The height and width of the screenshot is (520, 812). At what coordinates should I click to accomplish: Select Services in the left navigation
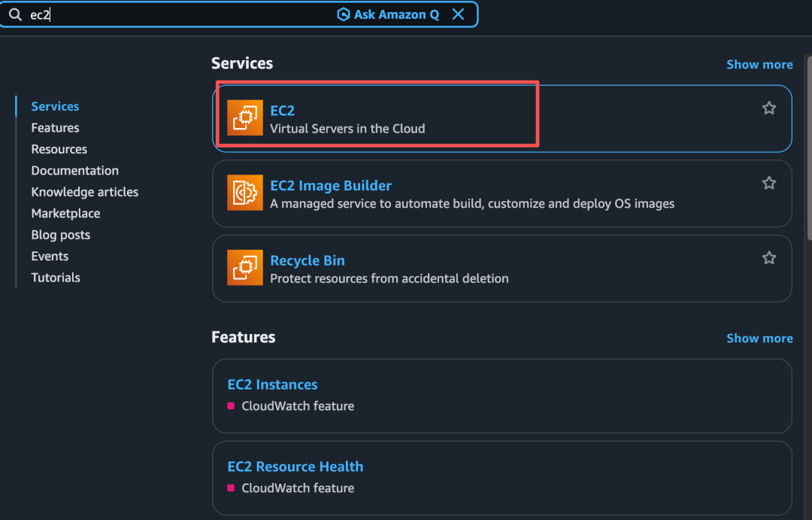[x=55, y=106]
